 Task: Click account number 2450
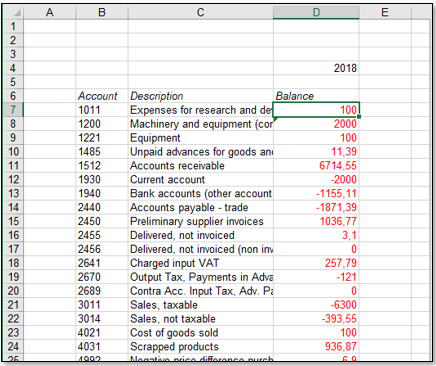click(102, 221)
